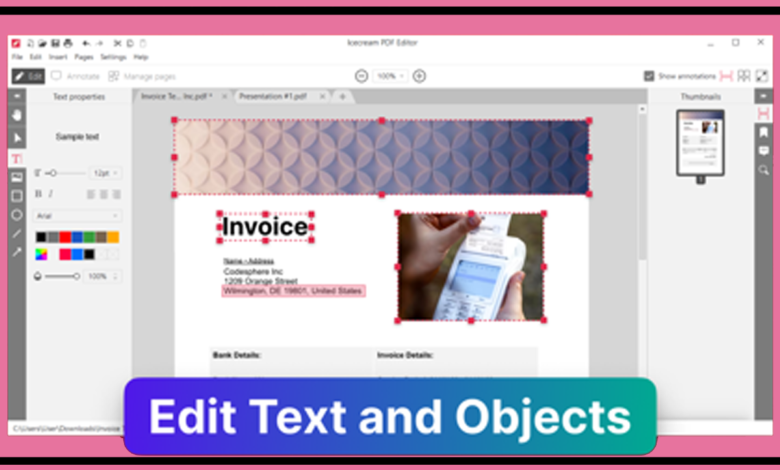Select the Invoice heading text box
Screen dimensions: 780x470
pos(265,227)
